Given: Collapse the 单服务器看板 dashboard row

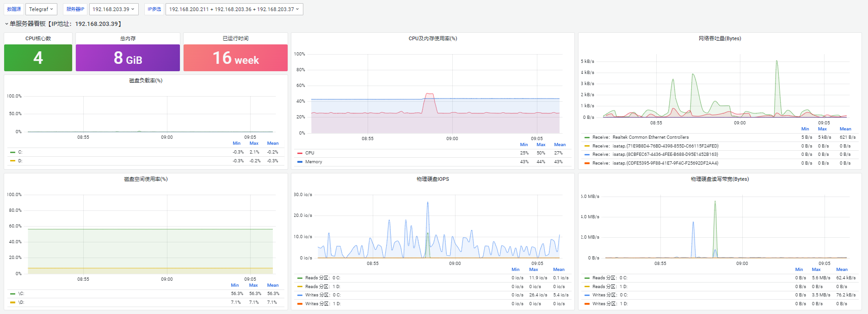Looking at the screenshot, I should pos(63,24).
